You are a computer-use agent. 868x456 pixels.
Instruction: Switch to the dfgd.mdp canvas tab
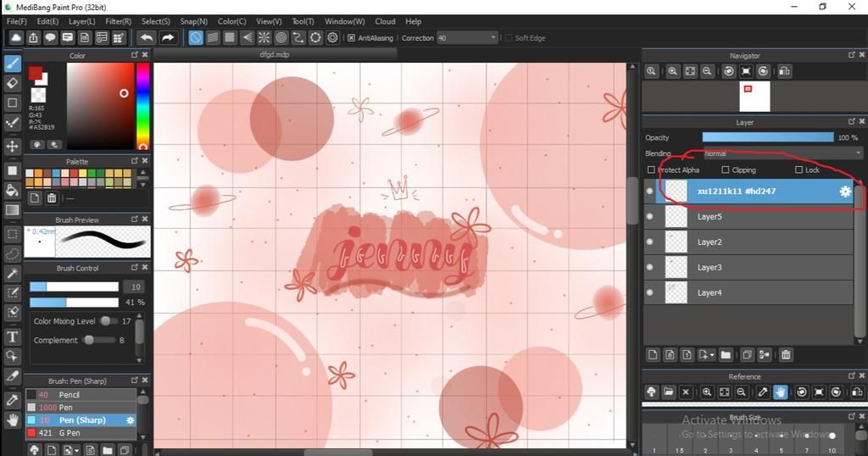click(275, 55)
